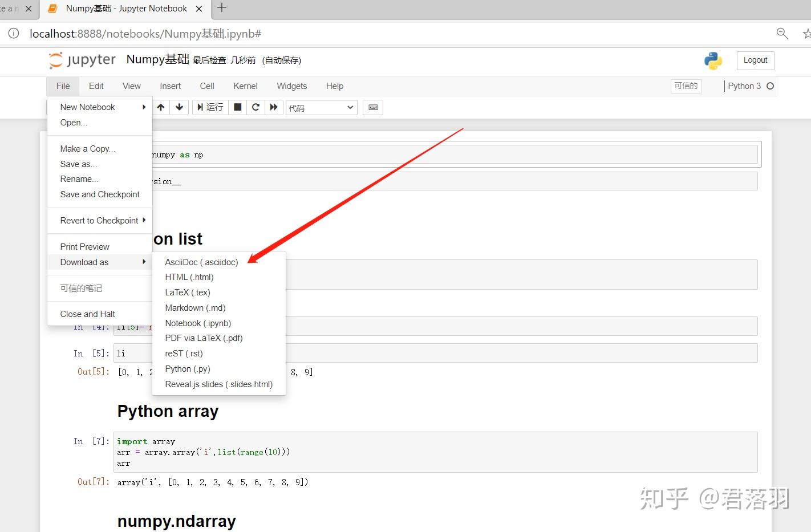This screenshot has height=532, width=811.
Task: Expand the New Notebook submenu
Action: click(87, 107)
